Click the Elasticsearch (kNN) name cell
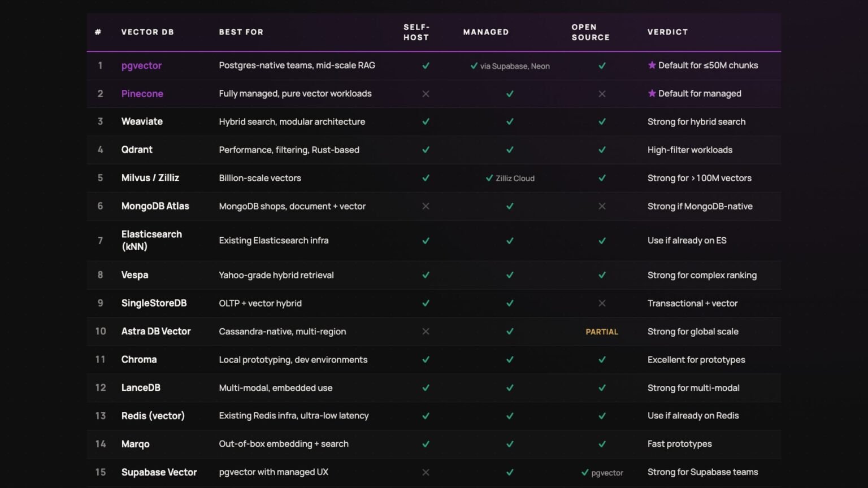 (x=151, y=241)
